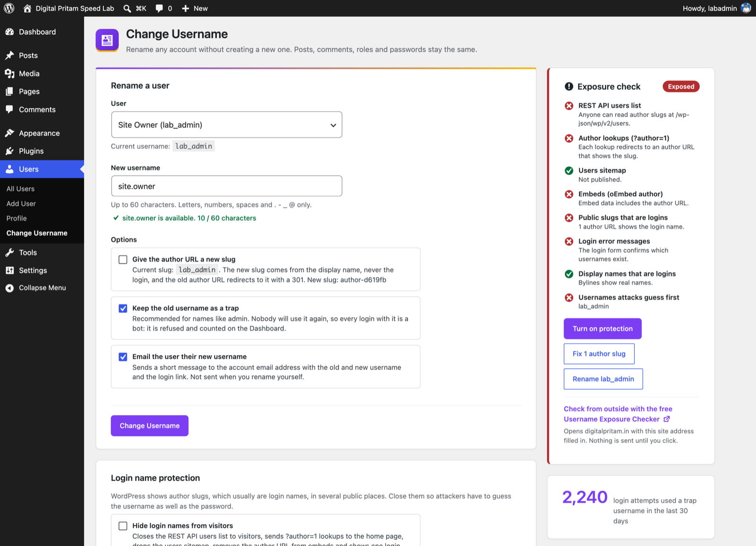Click Rename lab_admin button

(603, 379)
